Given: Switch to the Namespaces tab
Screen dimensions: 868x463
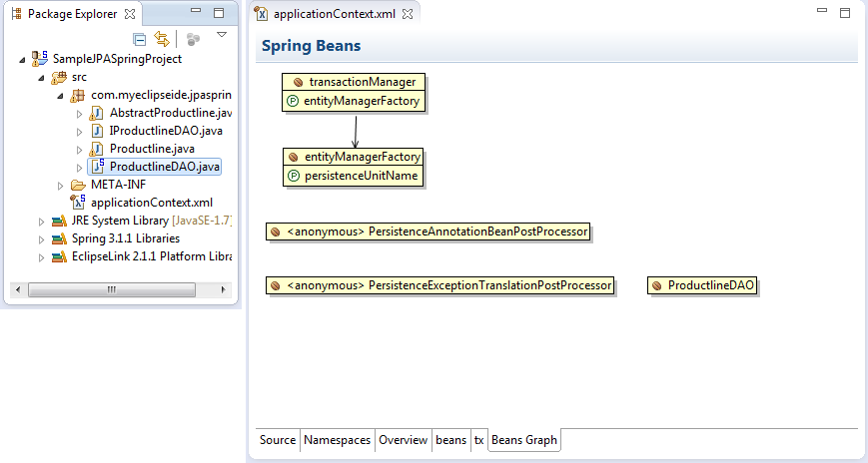Looking at the screenshot, I should pyautogui.click(x=338, y=440).
